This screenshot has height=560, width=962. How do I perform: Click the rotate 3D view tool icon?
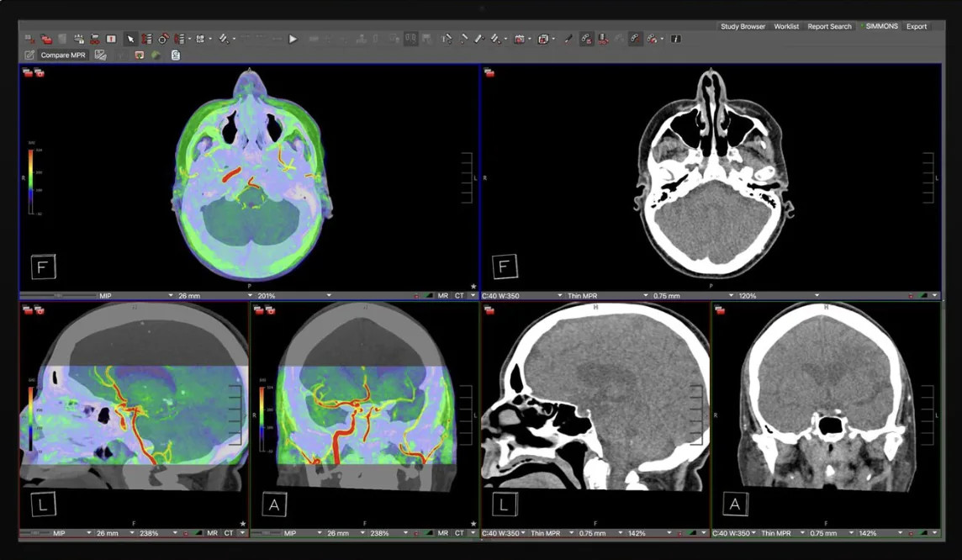163,39
